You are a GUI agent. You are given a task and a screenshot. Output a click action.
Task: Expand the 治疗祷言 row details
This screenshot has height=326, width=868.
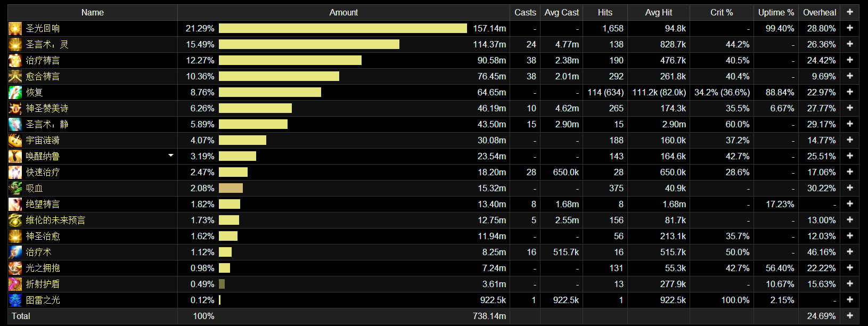pos(849,60)
